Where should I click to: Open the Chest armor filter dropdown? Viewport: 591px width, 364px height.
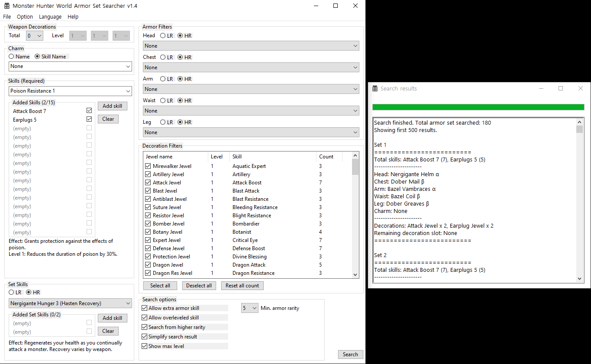251,68
